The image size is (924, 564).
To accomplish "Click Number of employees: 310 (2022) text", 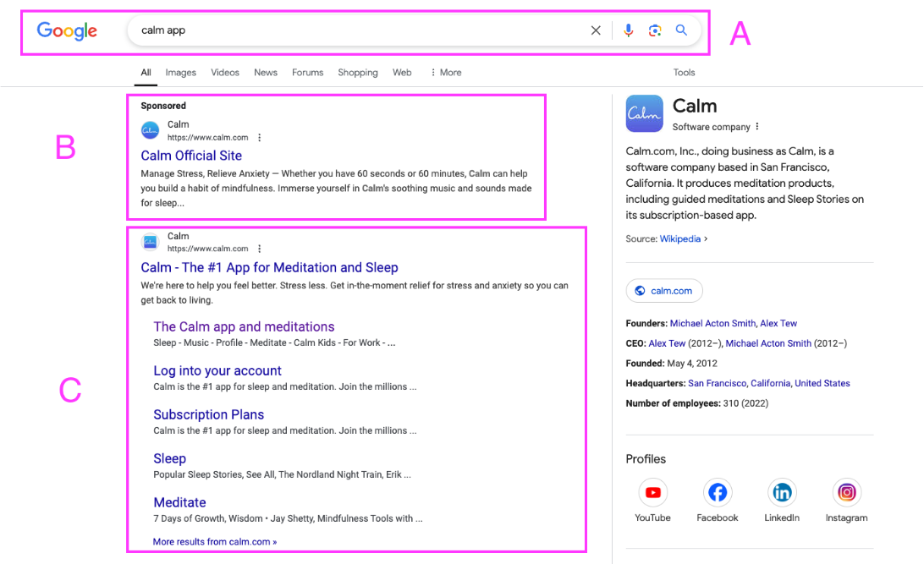I will 697,403.
